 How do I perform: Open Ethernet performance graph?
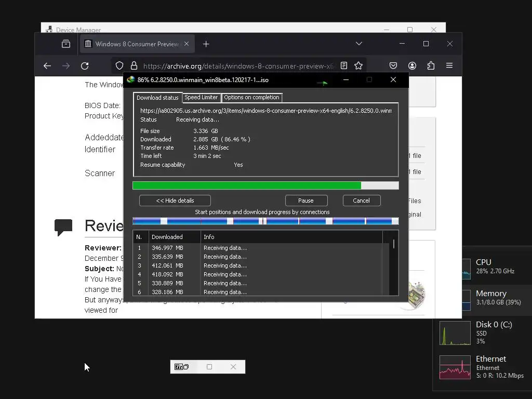pos(455,367)
